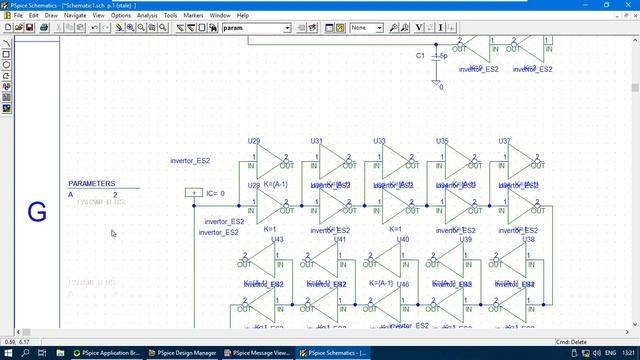The width and height of the screenshot is (640, 360).
Task: Click the horizontal scrollbar right arrow
Action: (627, 332)
